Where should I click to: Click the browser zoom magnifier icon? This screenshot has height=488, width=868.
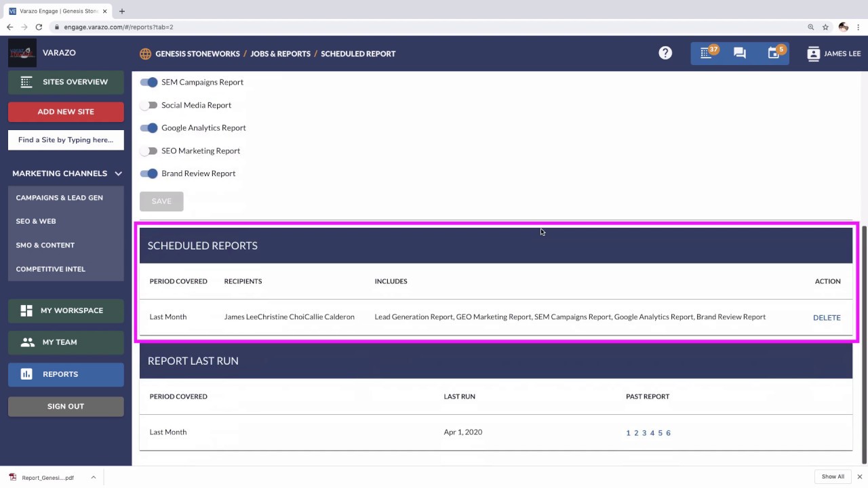tap(810, 27)
